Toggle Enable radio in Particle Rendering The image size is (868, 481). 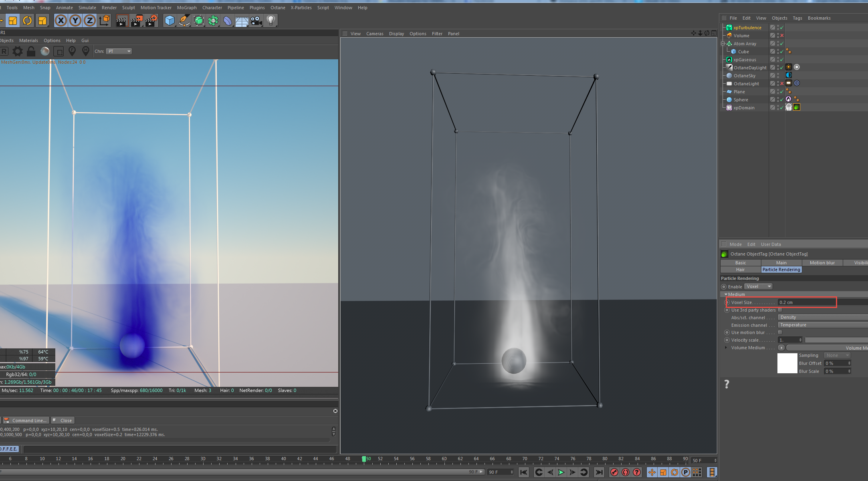tap(724, 287)
